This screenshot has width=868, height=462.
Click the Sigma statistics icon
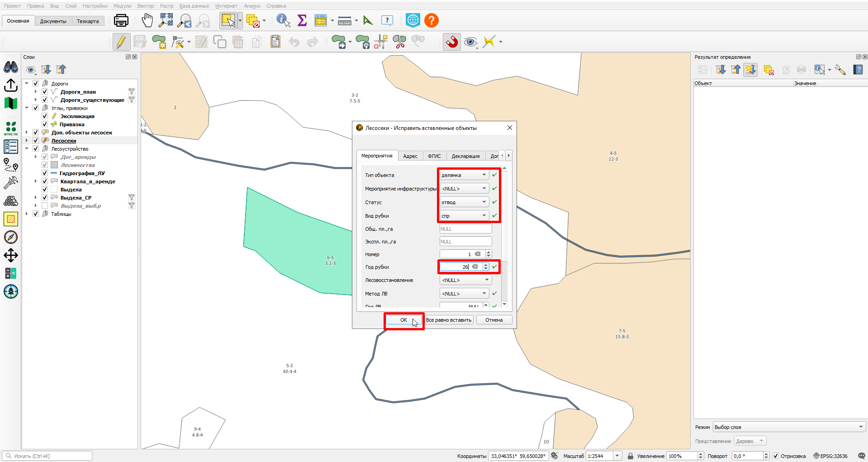pos(302,20)
